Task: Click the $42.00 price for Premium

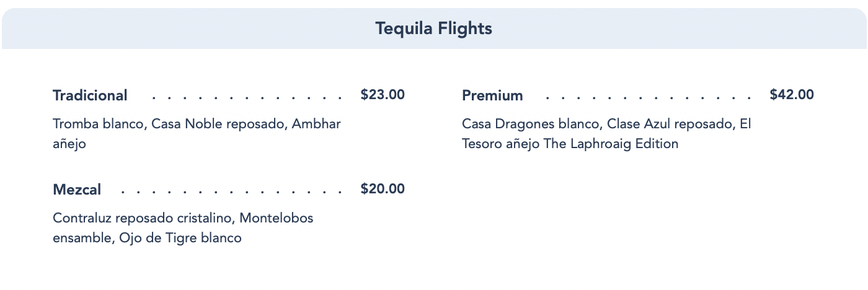Action: [792, 95]
